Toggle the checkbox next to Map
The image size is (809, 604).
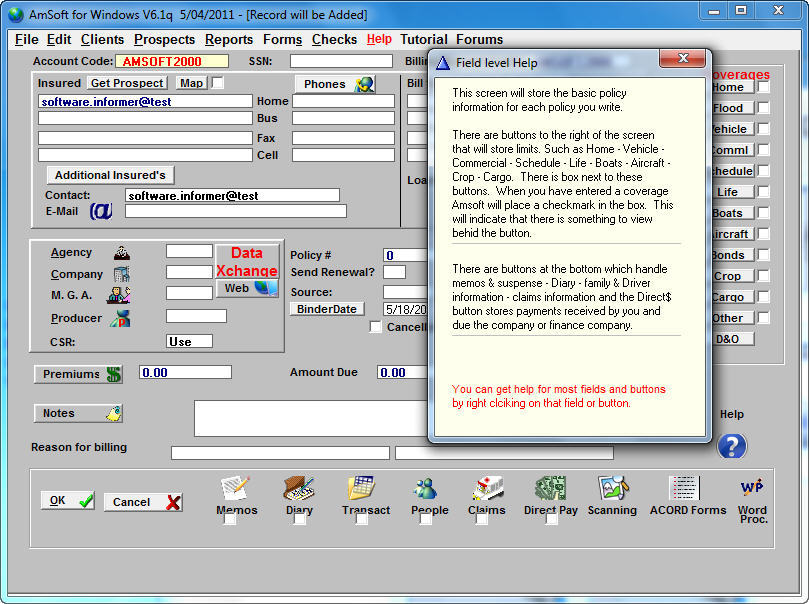pyautogui.click(x=218, y=83)
